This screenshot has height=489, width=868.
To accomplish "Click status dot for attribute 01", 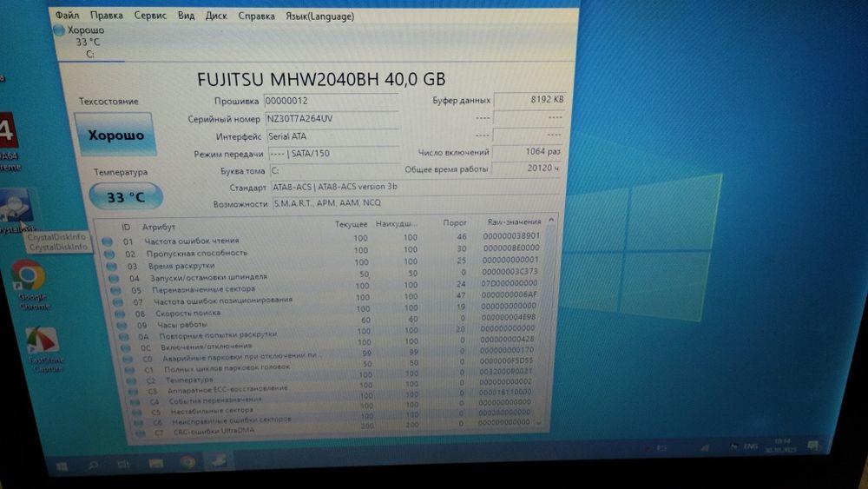I will tap(107, 241).
